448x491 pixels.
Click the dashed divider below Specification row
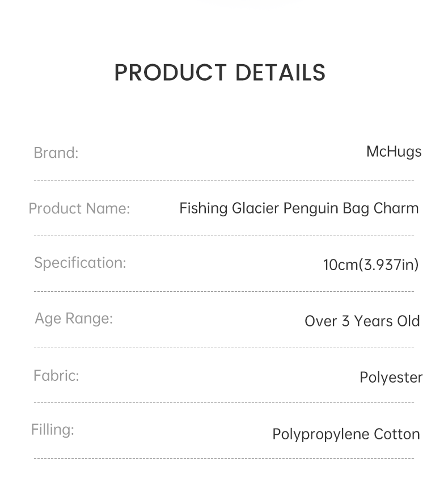(224, 292)
